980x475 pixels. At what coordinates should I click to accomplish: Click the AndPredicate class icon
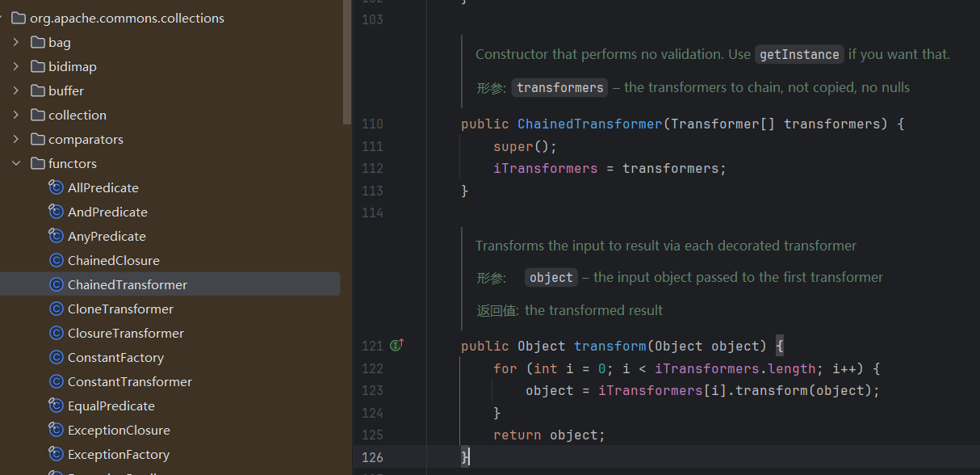57,212
